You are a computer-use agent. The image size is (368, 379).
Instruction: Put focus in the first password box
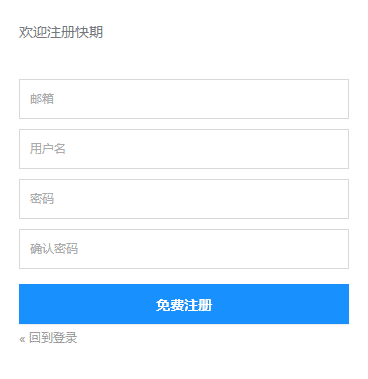pyautogui.click(x=184, y=199)
